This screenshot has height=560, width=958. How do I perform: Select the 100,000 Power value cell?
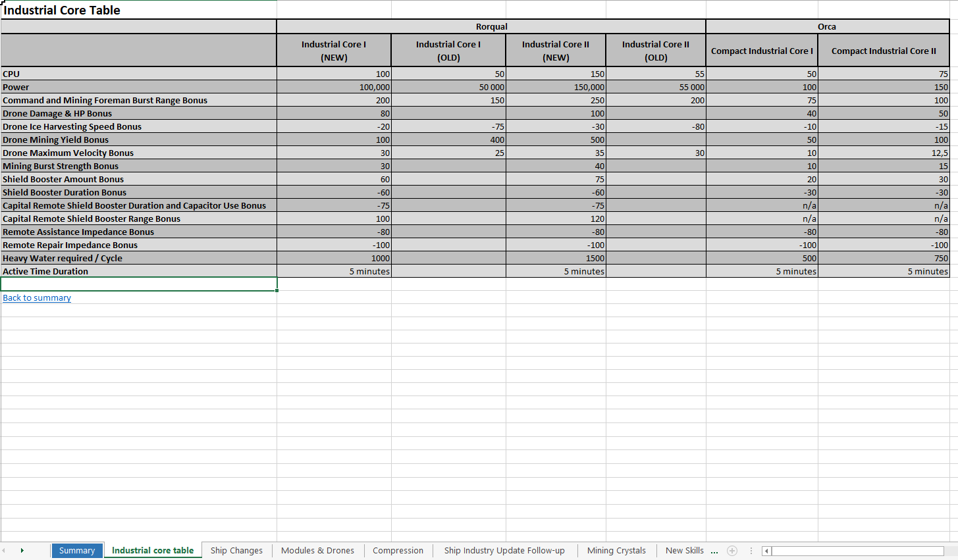(x=334, y=87)
